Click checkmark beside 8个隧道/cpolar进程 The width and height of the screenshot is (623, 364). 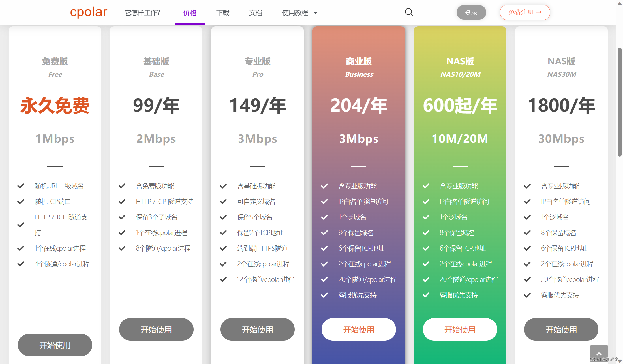pos(122,248)
